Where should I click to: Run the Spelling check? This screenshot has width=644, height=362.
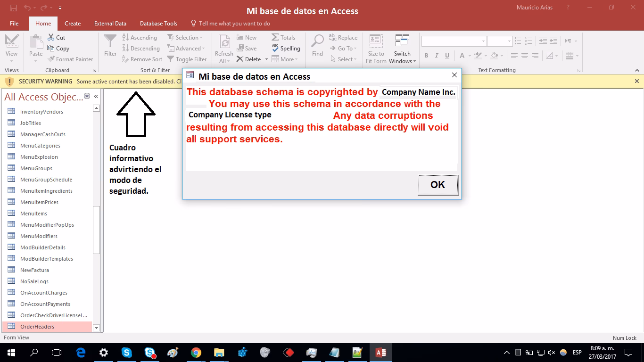[x=286, y=49]
